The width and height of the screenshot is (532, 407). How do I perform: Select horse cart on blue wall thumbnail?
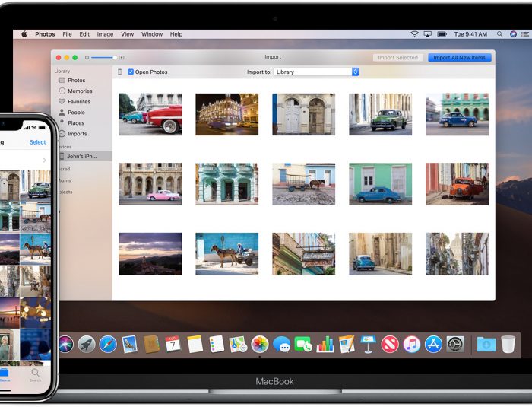click(x=227, y=254)
